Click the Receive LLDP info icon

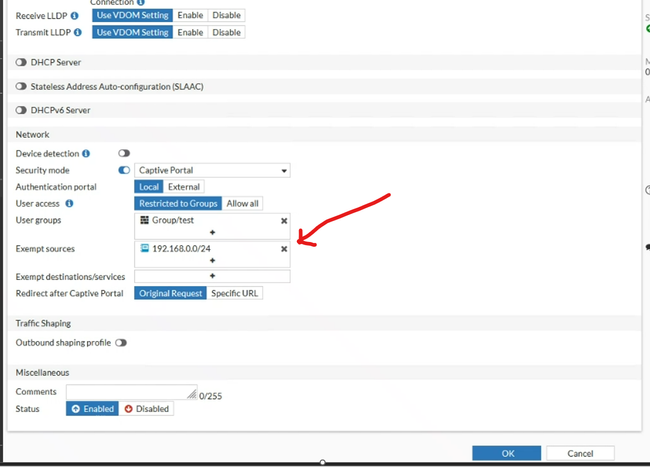[75, 16]
